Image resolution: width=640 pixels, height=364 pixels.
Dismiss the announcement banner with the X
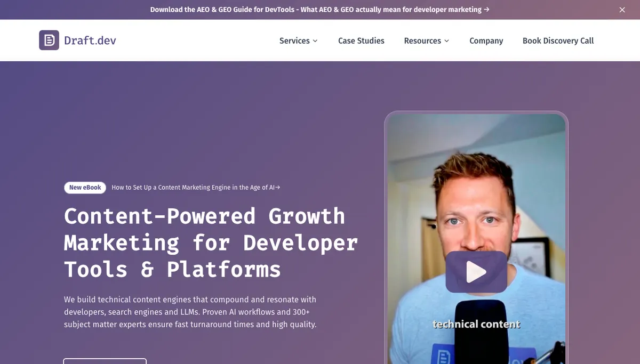622,10
